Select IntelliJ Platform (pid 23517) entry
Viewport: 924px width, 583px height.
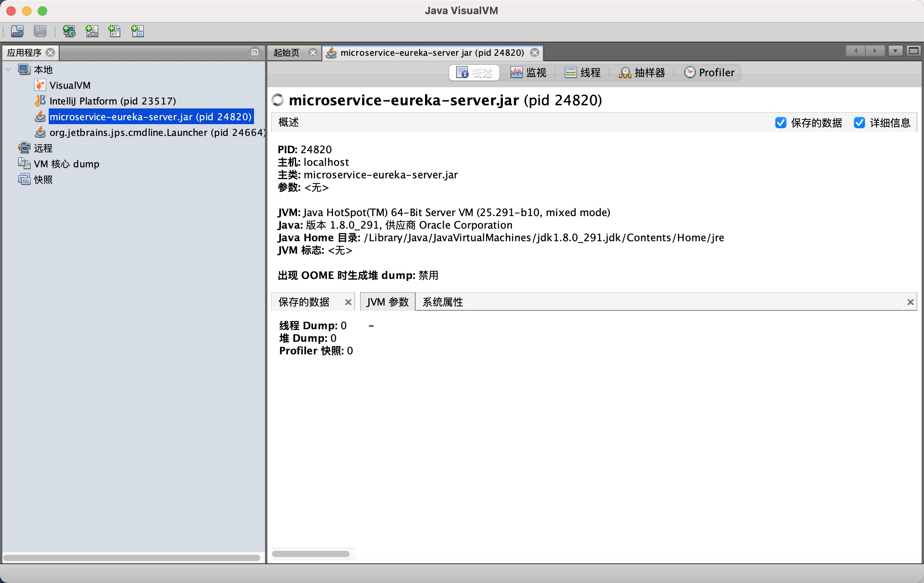point(112,101)
